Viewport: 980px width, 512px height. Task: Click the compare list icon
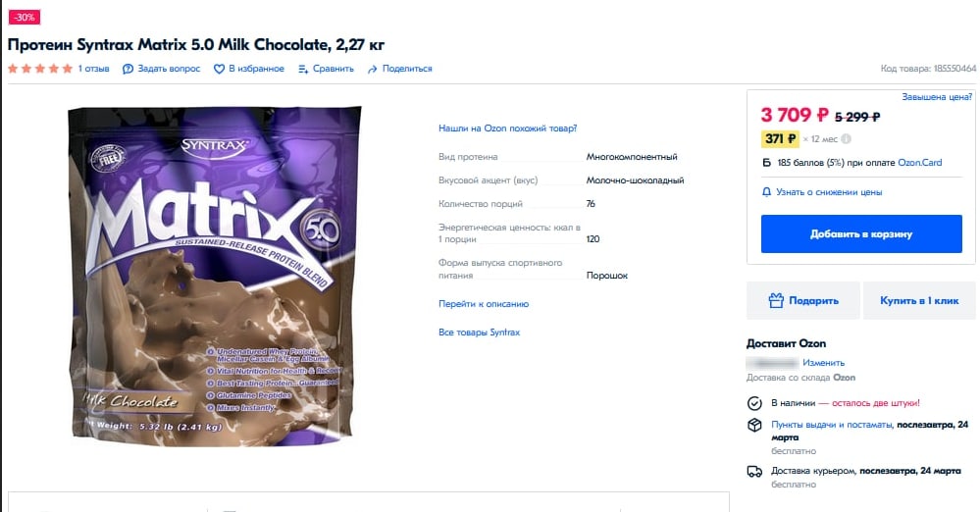[x=303, y=69]
